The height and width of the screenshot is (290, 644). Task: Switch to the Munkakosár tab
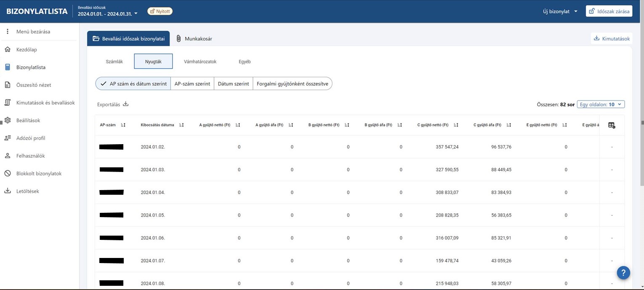point(194,39)
